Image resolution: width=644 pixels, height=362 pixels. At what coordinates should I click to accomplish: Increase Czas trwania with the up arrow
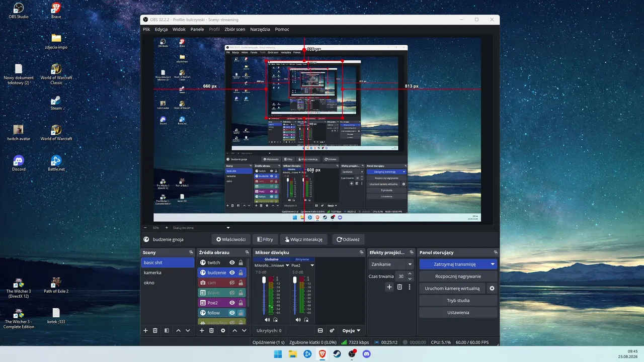point(410,274)
